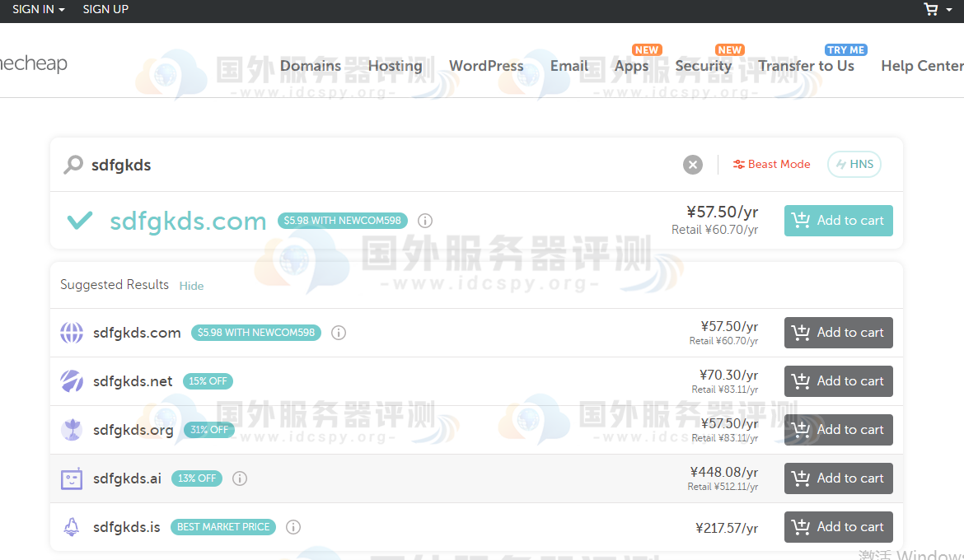
Task: Enable Beast Mode
Action: pyautogui.click(x=771, y=164)
